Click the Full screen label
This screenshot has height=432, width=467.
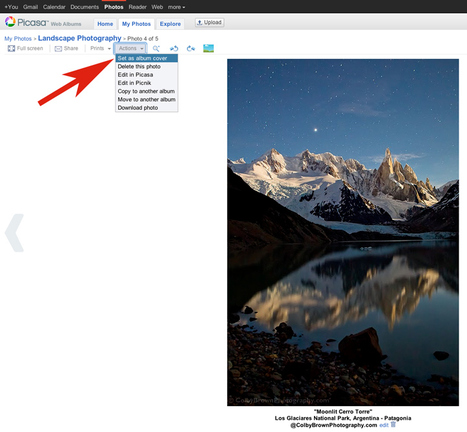pos(30,48)
